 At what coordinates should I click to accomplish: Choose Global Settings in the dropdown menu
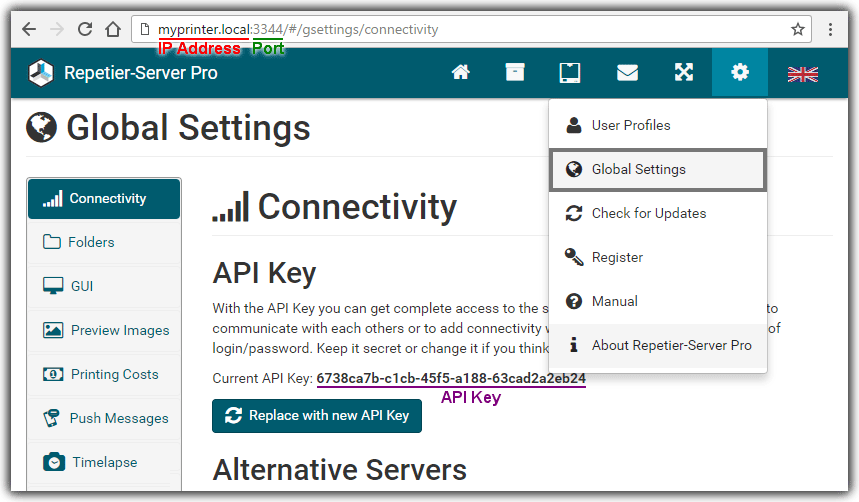tap(658, 169)
